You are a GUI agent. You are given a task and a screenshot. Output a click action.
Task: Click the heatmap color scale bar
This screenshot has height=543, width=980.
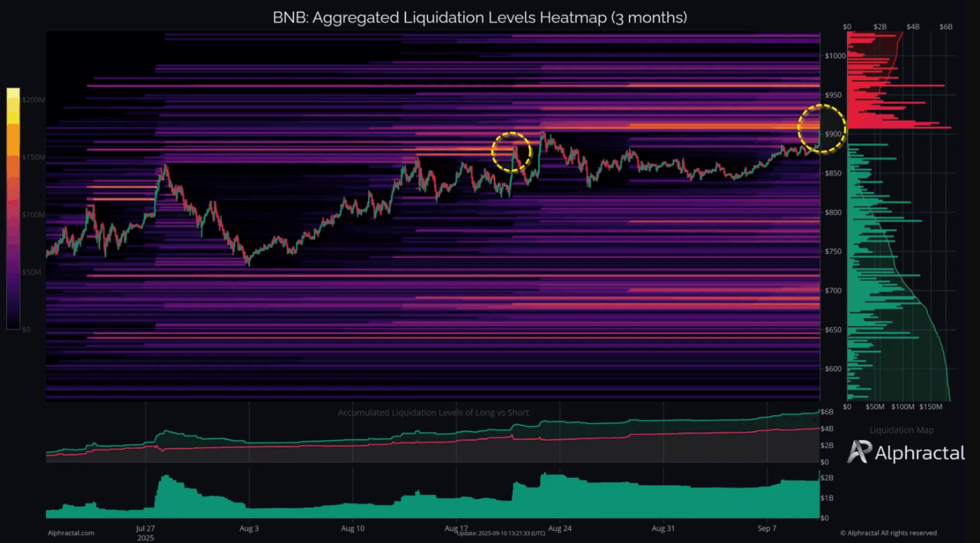tap(14, 209)
